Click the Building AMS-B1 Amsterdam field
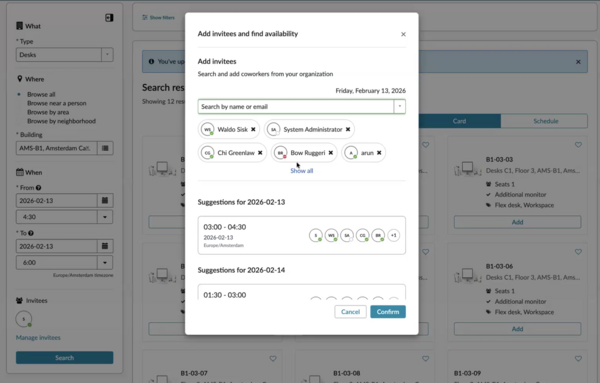Image resolution: width=600 pixels, height=383 pixels. coord(56,148)
